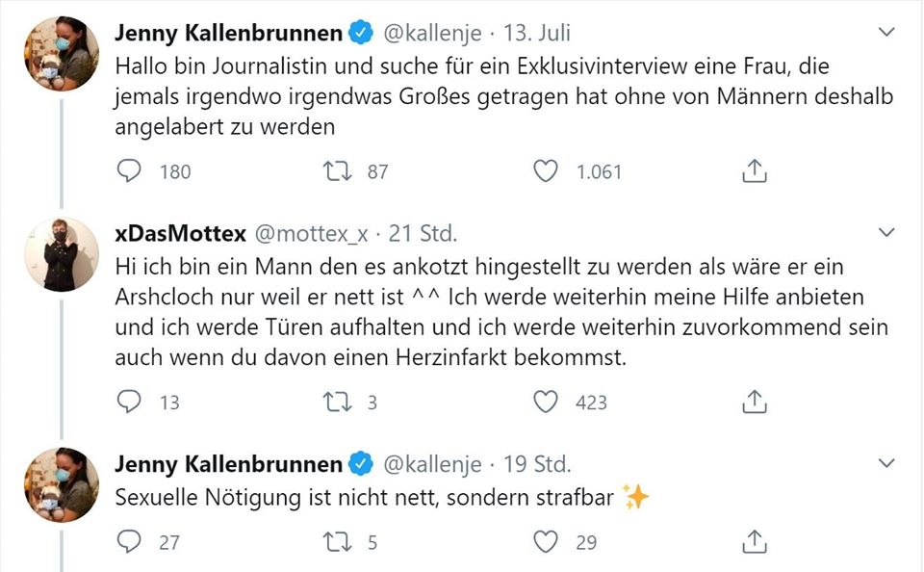924x572 pixels.
Task: Reply to Jenny's first tweet with 180 replies
Action: coord(129,171)
